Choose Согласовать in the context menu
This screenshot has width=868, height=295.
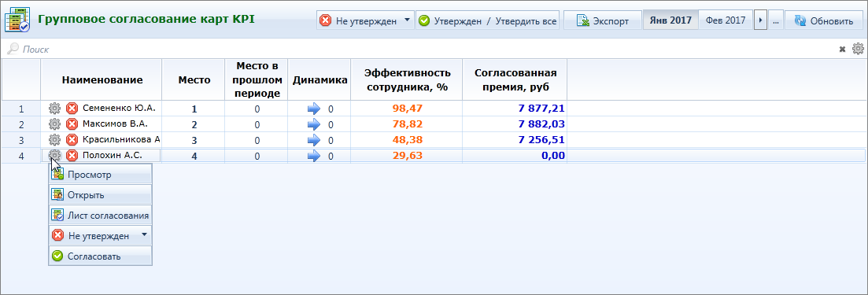tap(100, 256)
